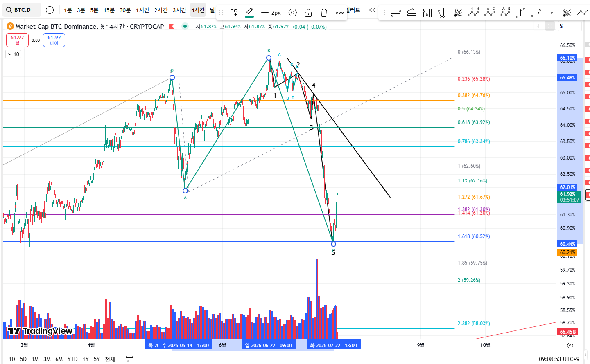Set chart range to YTD

click(x=72, y=359)
